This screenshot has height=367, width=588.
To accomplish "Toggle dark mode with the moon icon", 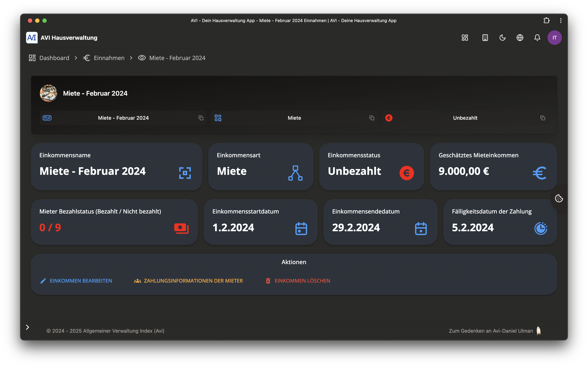I will pyautogui.click(x=503, y=38).
